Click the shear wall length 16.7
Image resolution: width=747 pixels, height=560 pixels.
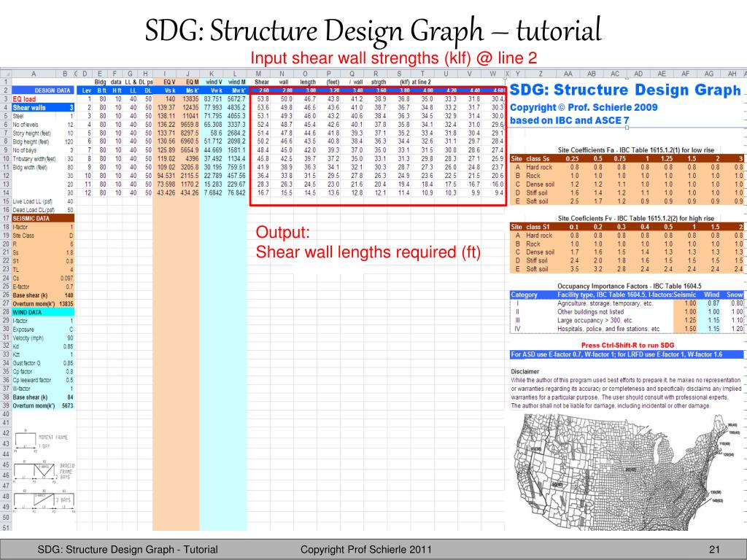pos(263,192)
